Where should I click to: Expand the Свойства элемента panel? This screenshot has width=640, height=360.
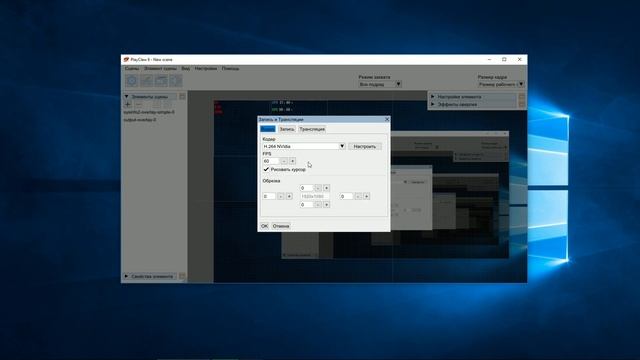[x=127, y=276]
